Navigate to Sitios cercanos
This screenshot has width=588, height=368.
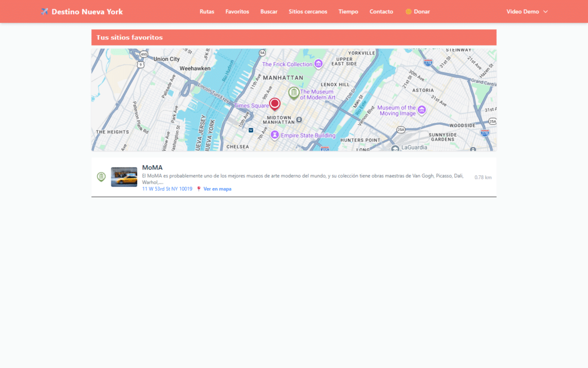(x=308, y=11)
